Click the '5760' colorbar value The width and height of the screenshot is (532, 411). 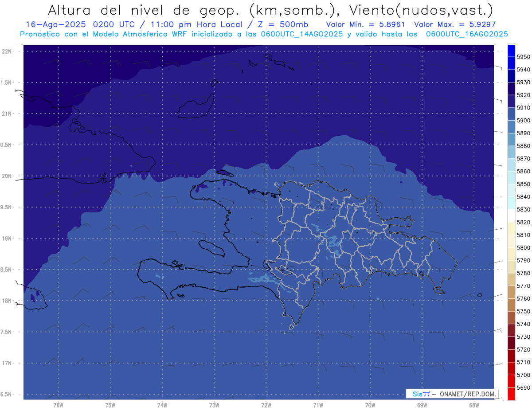(523, 298)
